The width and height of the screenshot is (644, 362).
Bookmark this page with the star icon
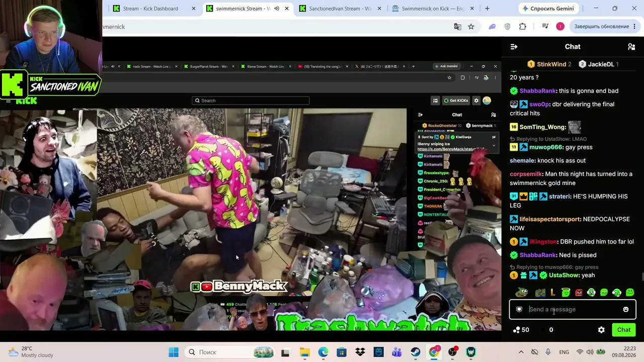[471, 27]
